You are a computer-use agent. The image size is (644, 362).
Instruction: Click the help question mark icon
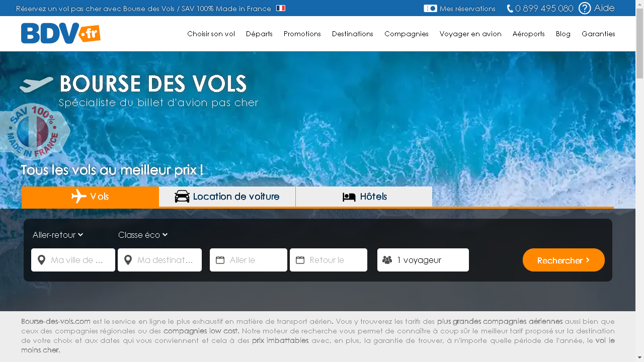coord(585,8)
